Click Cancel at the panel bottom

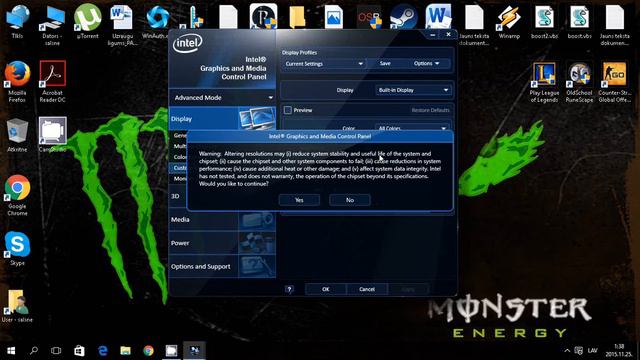pos(367,289)
